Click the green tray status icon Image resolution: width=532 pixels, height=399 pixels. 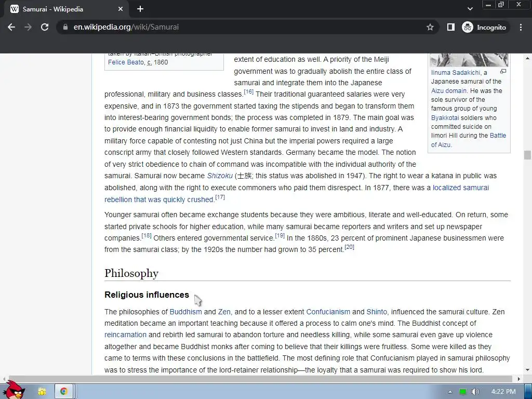pyautogui.click(x=463, y=392)
